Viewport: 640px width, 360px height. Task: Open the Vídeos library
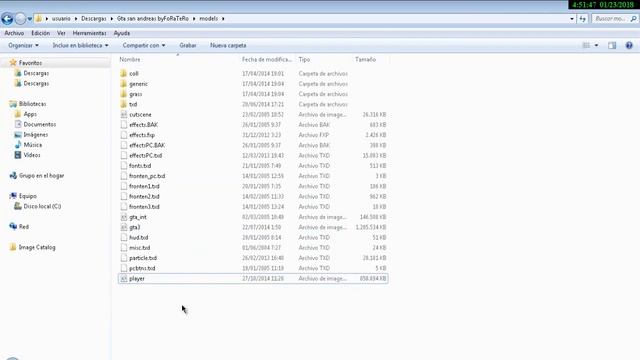click(x=32, y=155)
